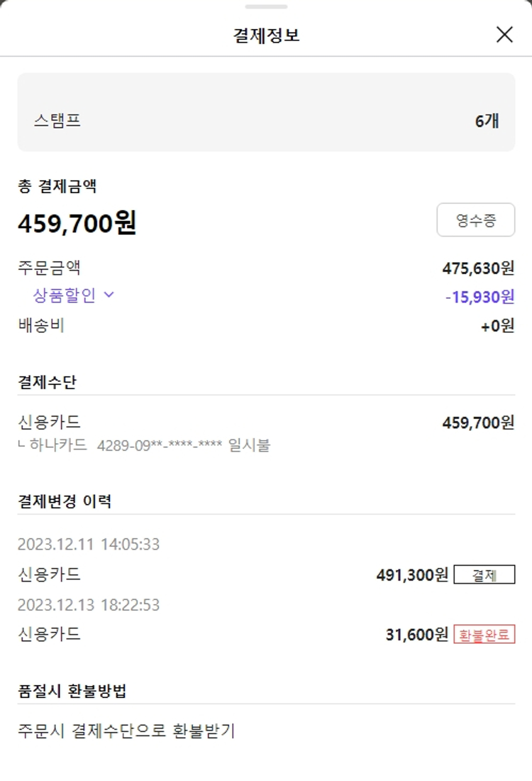Click the -15,930원 discount amount
This screenshot has width=532, height=781.
coord(480,297)
